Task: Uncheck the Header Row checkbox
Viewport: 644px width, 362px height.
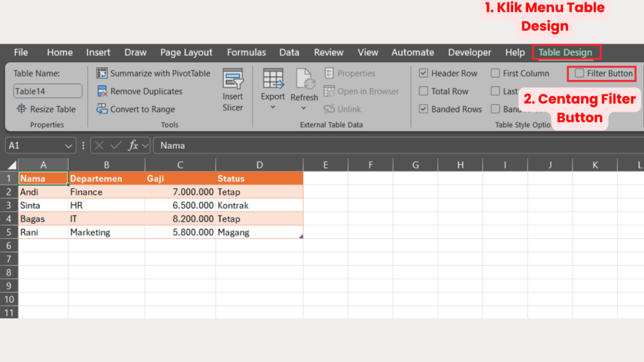Action: tap(424, 74)
